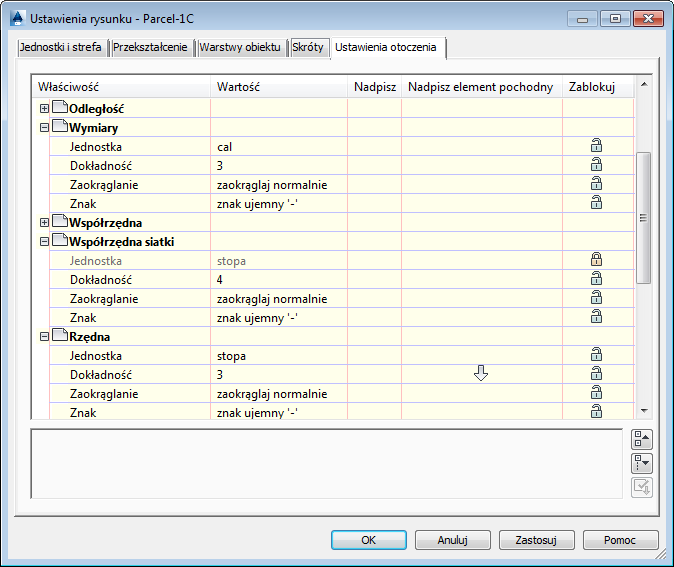This screenshot has height=567, width=674.
Task: Click the Nadpisz element pochodny column header
Action: click(482, 87)
